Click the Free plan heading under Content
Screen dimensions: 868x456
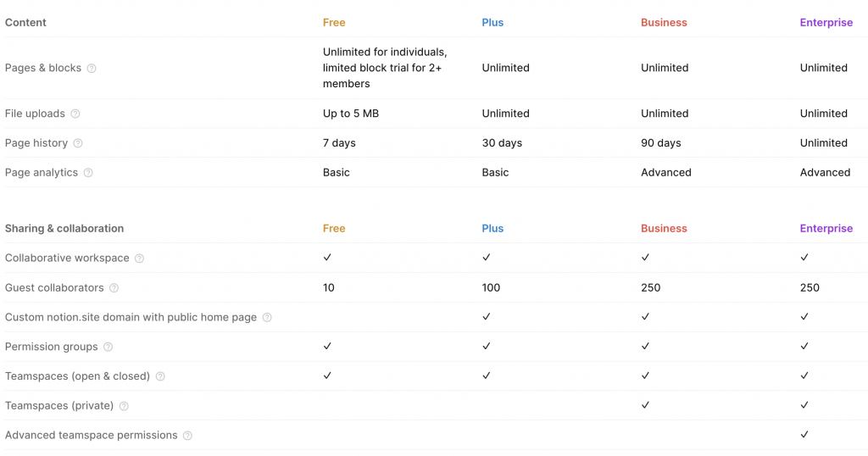[x=334, y=23]
